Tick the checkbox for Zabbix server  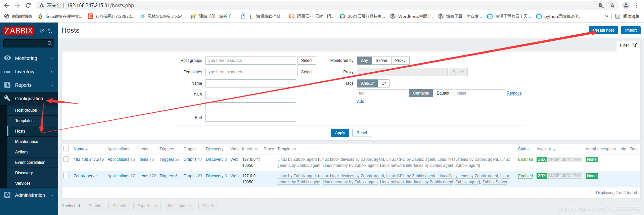pyautogui.click(x=66, y=176)
